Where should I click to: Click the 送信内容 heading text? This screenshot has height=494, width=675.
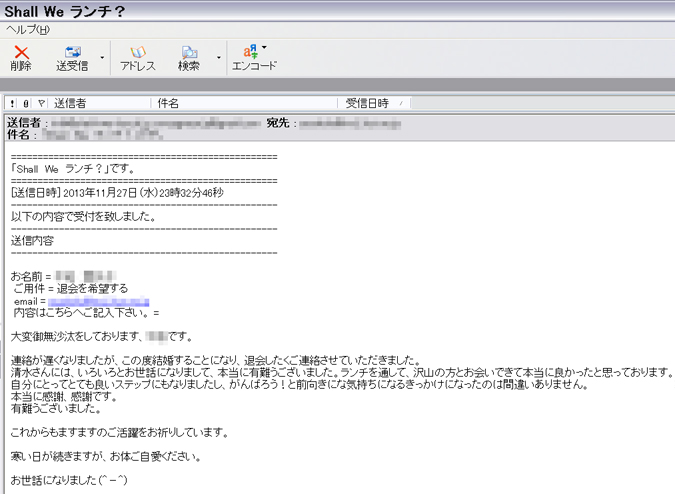32,241
